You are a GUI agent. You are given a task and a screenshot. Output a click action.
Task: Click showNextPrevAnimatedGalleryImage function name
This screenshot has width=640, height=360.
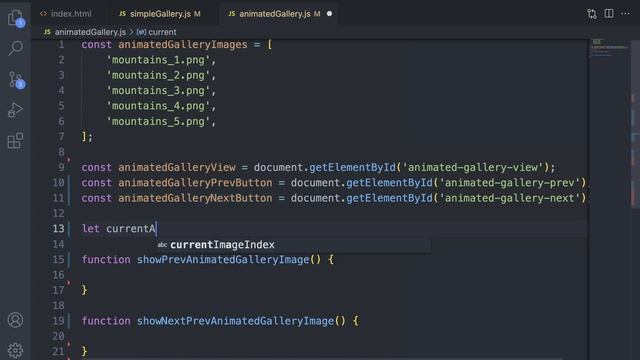click(236, 321)
